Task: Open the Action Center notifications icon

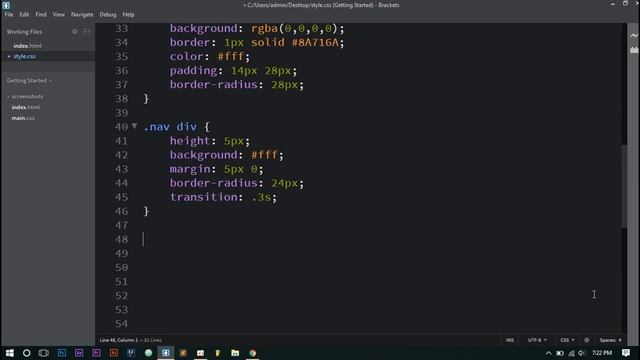Action: [x=626, y=353]
